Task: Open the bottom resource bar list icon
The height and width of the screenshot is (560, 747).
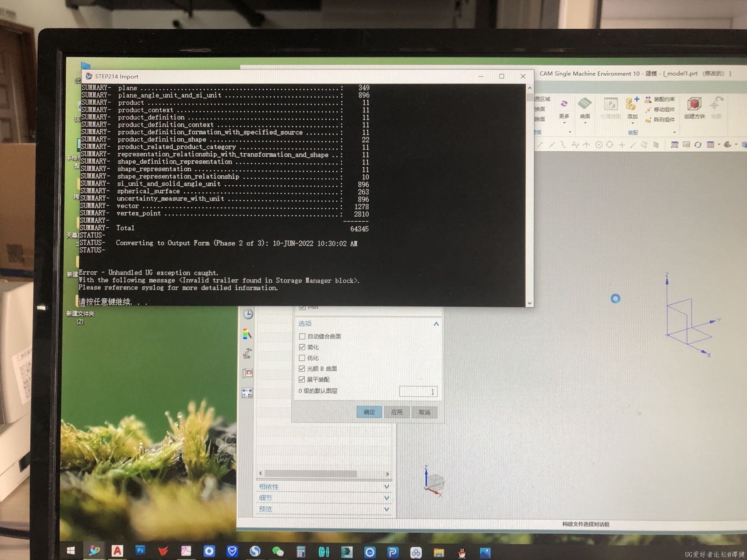Action: tap(247, 393)
